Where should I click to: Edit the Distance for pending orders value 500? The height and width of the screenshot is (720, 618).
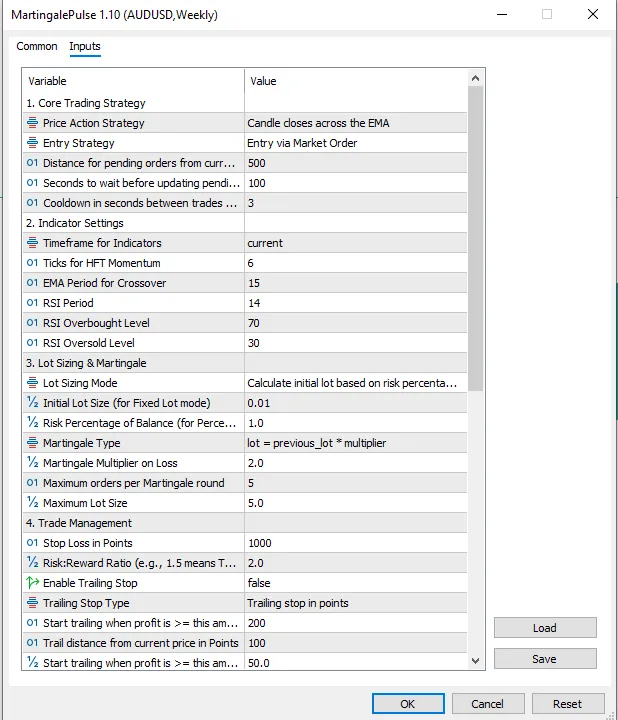[356, 163]
